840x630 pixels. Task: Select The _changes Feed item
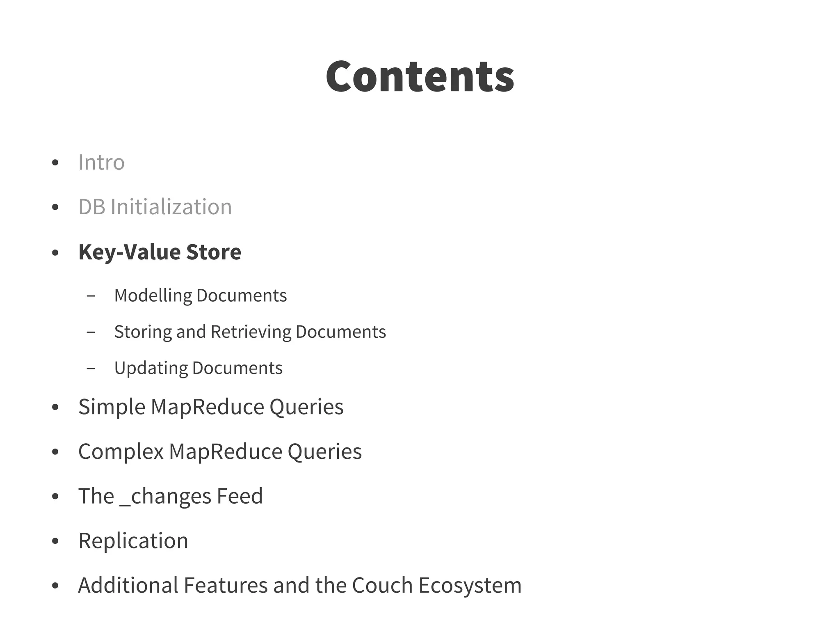tap(170, 496)
